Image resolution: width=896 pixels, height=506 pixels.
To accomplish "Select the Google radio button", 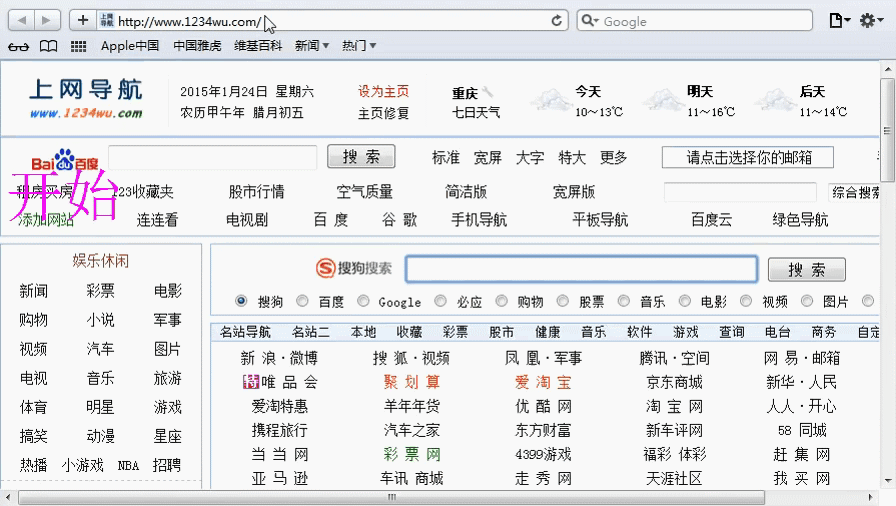I will (363, 300).
